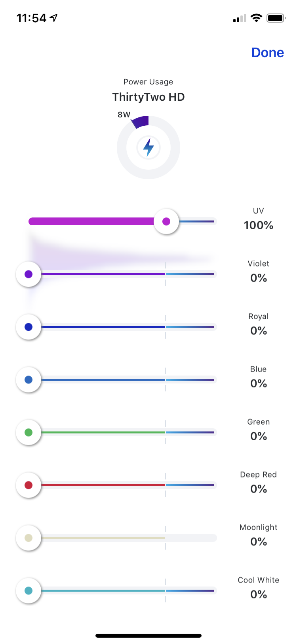
Task: Click the UV slider knob
Action: [x=166, y=221]
